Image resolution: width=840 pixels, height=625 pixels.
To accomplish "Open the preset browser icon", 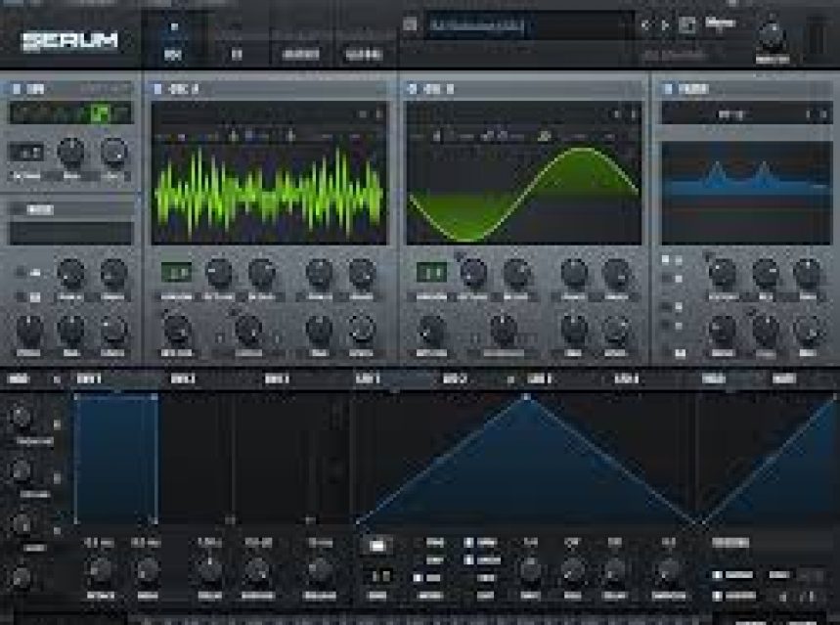I will click(x=686, y=24).
